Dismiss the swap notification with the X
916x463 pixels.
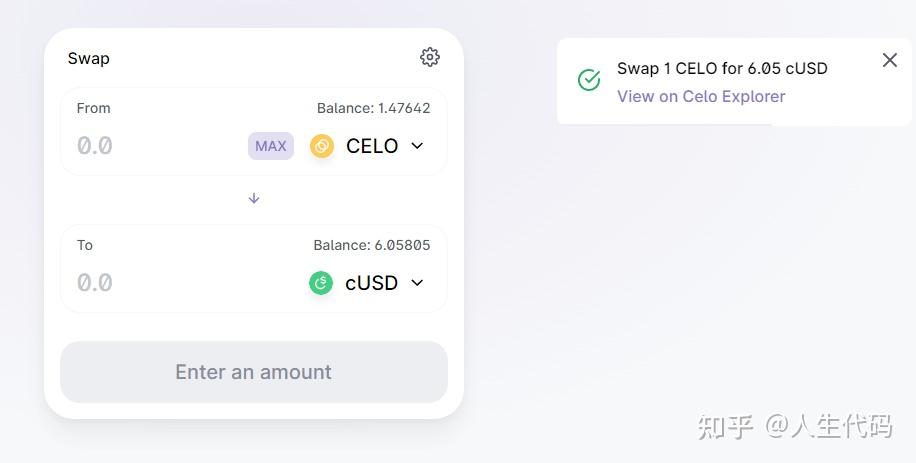tap(890, 60)
